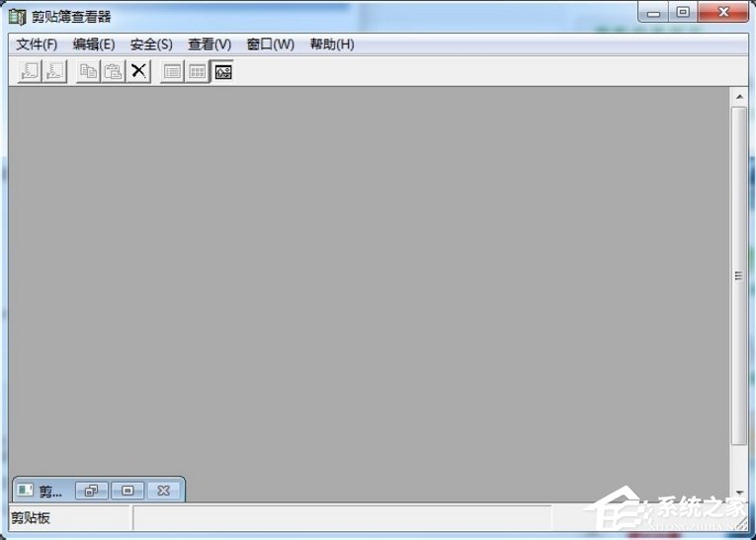Expand the 窗口(W) menu
Viewport: 756px width, 540px height.
click(270, 45)
